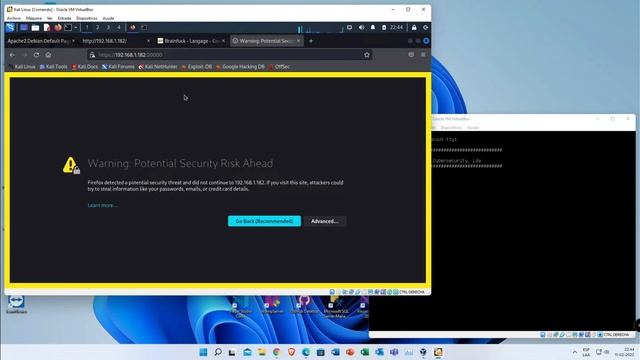The width and height of the screenshot is (640, 360).
Task: Open PowerPoint from the taskbar
Action: (350, 352)
